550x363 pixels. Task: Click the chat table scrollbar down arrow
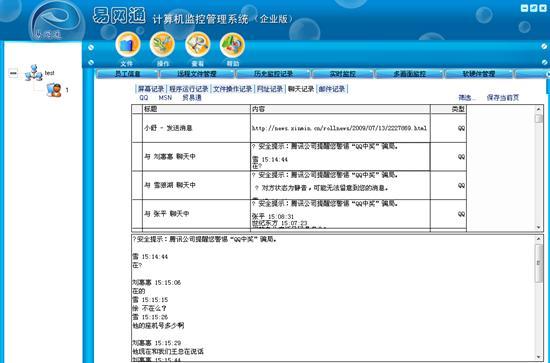539,227
